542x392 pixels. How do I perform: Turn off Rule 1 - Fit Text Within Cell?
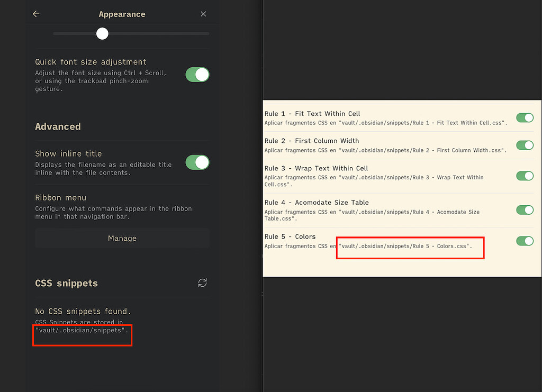[x=525, y=117]
